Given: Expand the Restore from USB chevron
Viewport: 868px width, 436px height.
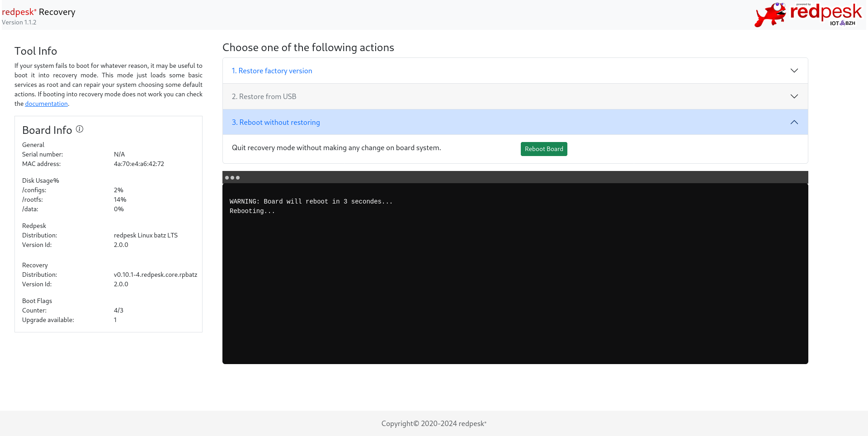Looking at the screenshot, I should 794,96.
